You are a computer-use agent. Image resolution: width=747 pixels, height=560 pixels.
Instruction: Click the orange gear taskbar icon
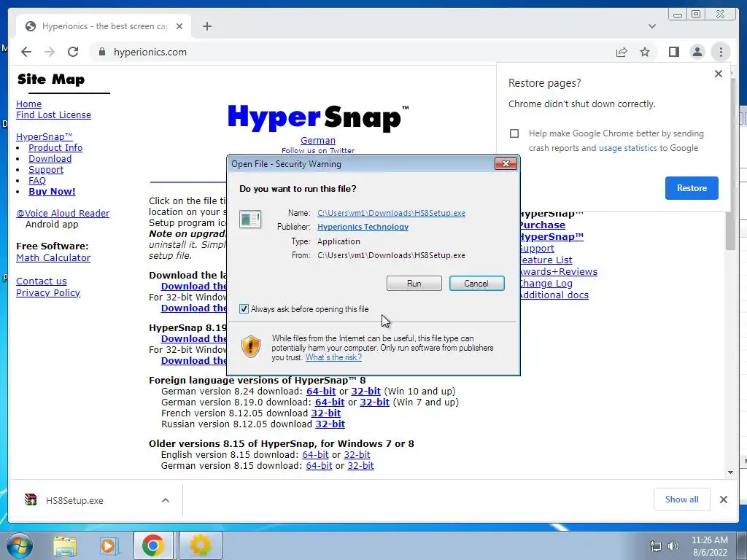point(200,545)
